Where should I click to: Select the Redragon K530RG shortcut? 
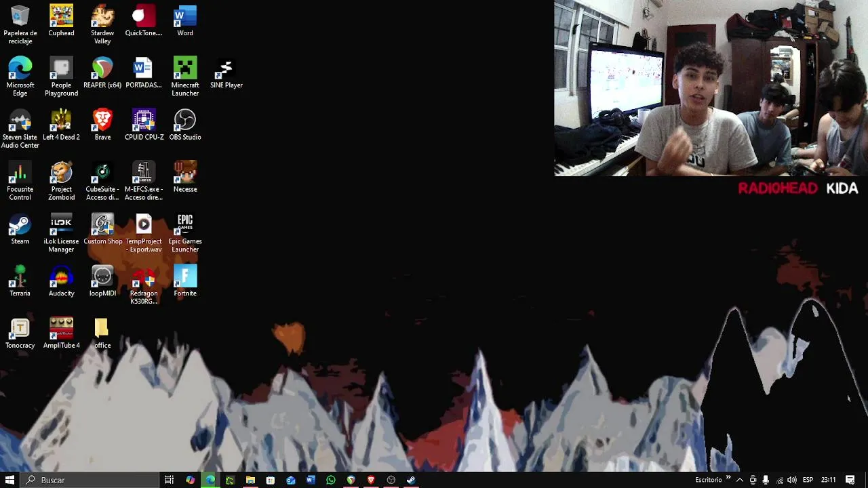(144, 285)
